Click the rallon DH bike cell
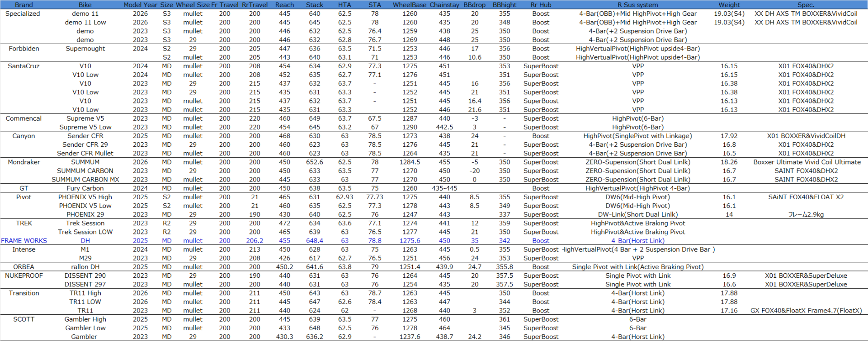 pyautogui.click(x=85, y=267)
